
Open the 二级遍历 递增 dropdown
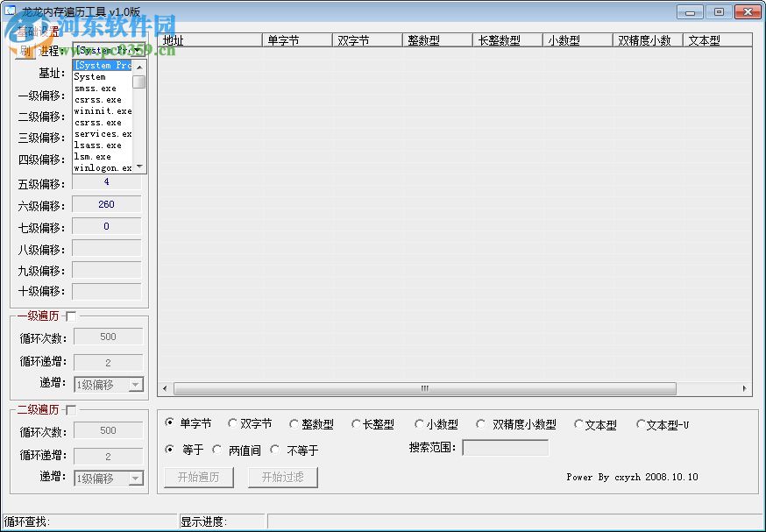[x=136, y=478]
